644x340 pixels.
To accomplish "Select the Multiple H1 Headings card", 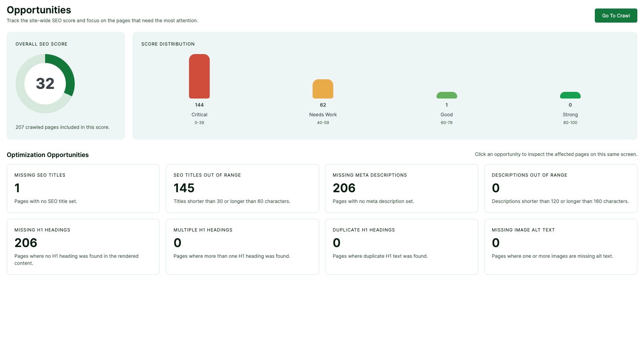I will (242, 246).
